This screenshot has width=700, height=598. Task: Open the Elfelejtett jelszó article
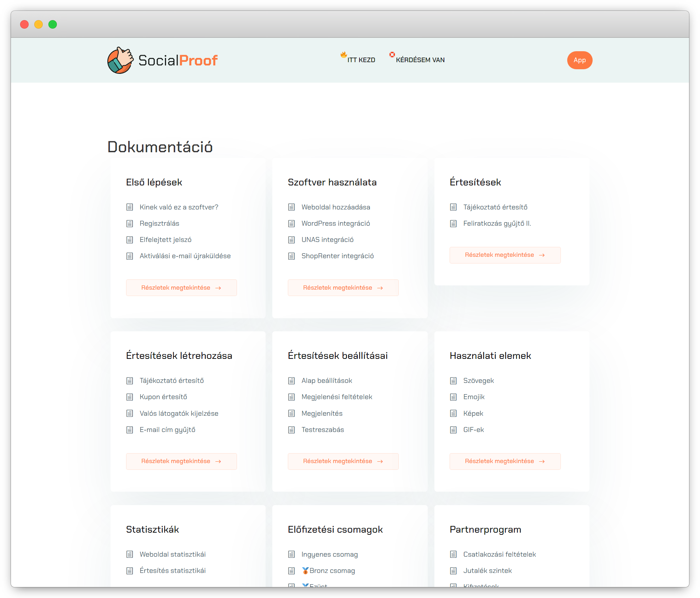tap(165, 239)
